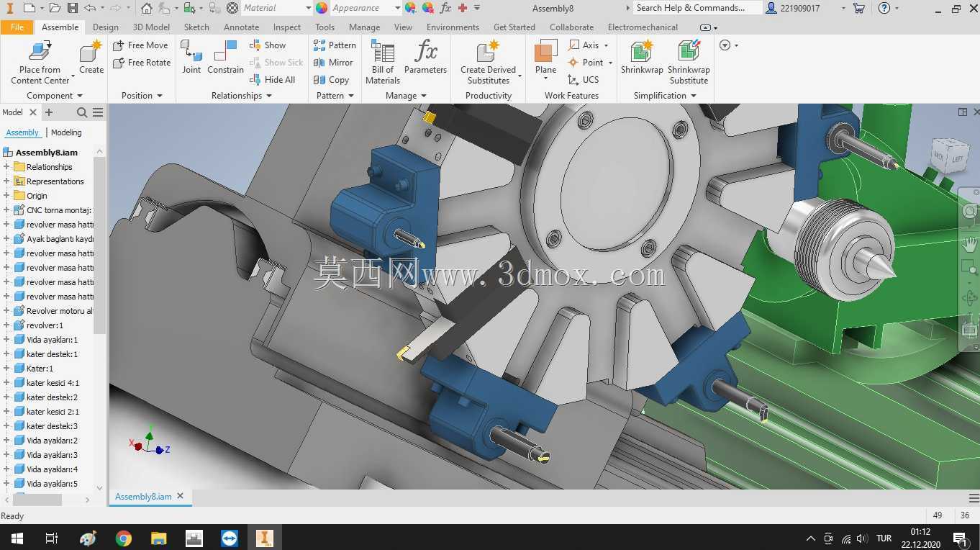The image size is (980, 550).
Task: Select the Free Rotate tool
Action: (142, 63)
